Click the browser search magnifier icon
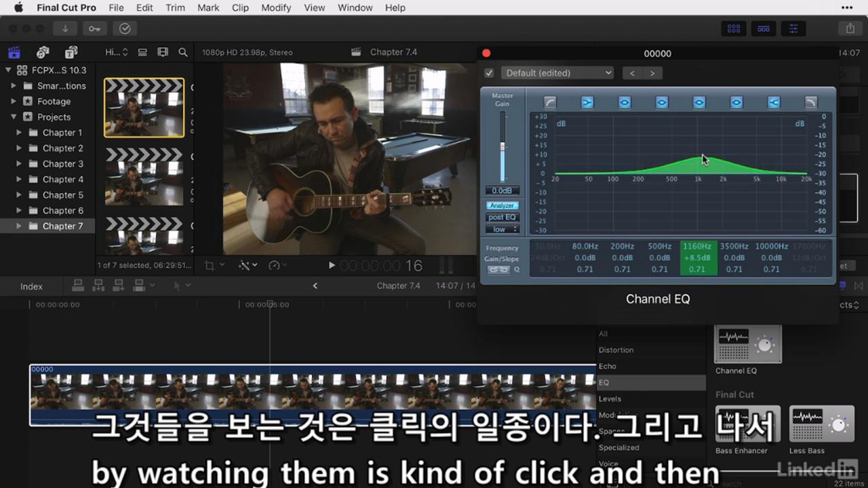This screenshot has width=868, height=488. point(183,52)
